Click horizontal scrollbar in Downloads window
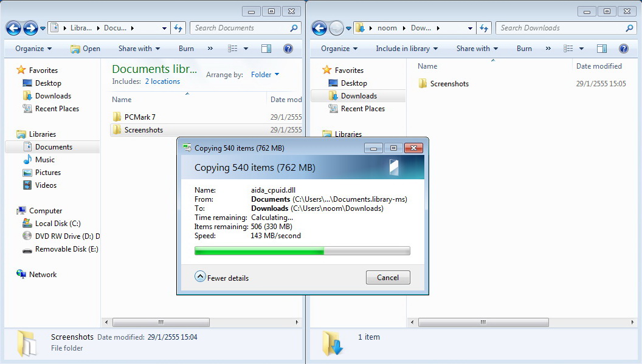The width and height of the screenshot is (642, 364). coord(483,322)
